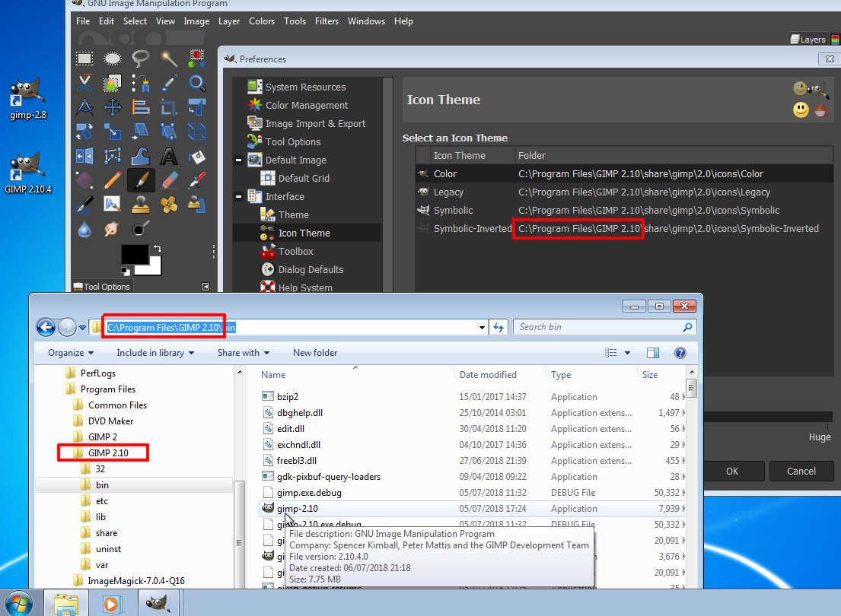Select the Rectangle Select tool
Viewport: 841px width, 616px height.
click(x=84, y=59)
